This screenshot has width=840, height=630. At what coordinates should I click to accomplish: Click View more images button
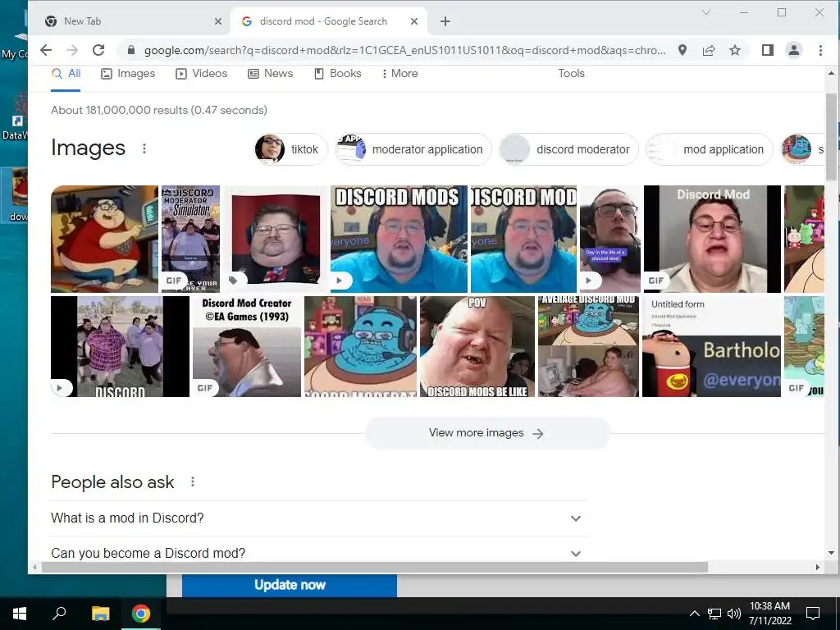(487, 433)
